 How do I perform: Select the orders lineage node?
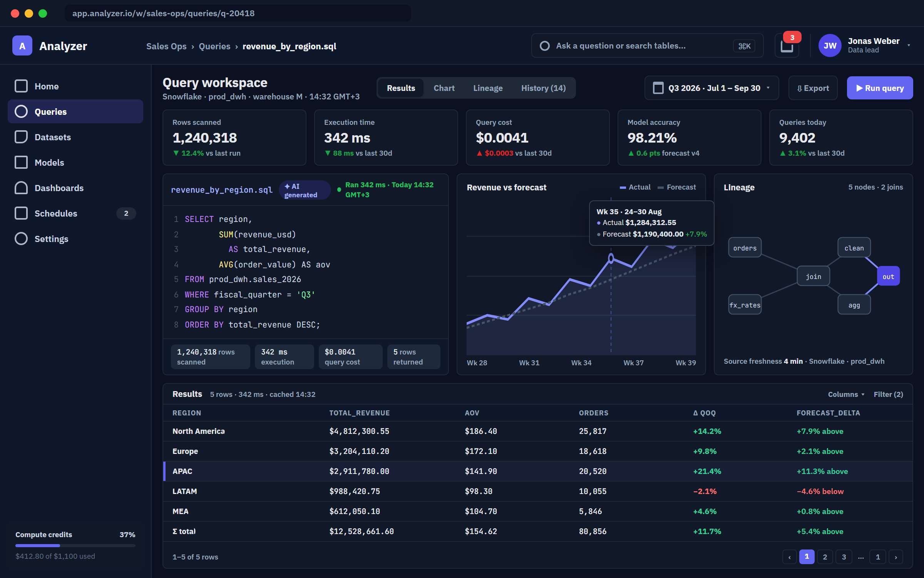(745, 248)
